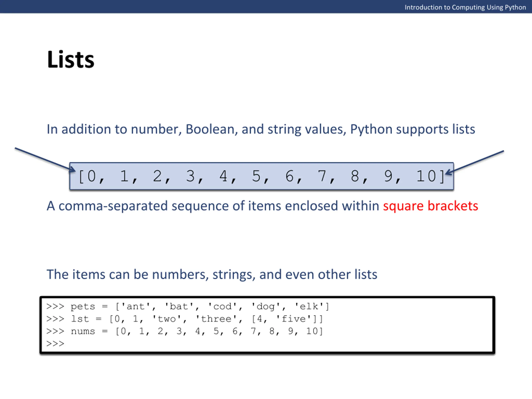Click the sentence 'A comma-separated sequence of items'
The image size is (532, 399).
262,206
